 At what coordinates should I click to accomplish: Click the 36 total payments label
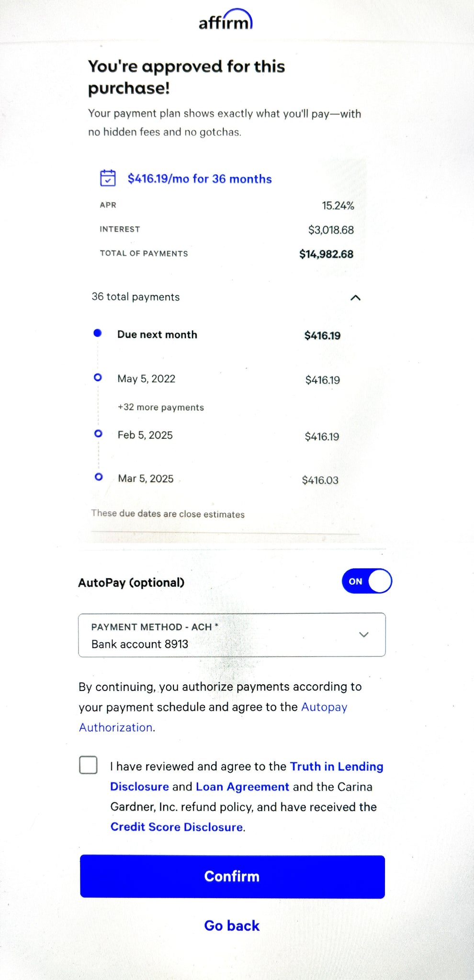pyautogui.click(x=135, y=297)
